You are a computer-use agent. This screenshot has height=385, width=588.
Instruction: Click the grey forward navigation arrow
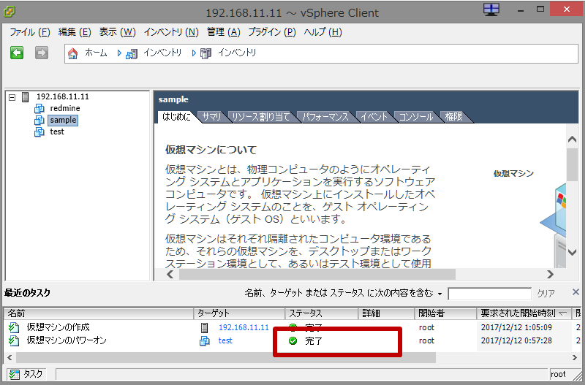(41, 53)
